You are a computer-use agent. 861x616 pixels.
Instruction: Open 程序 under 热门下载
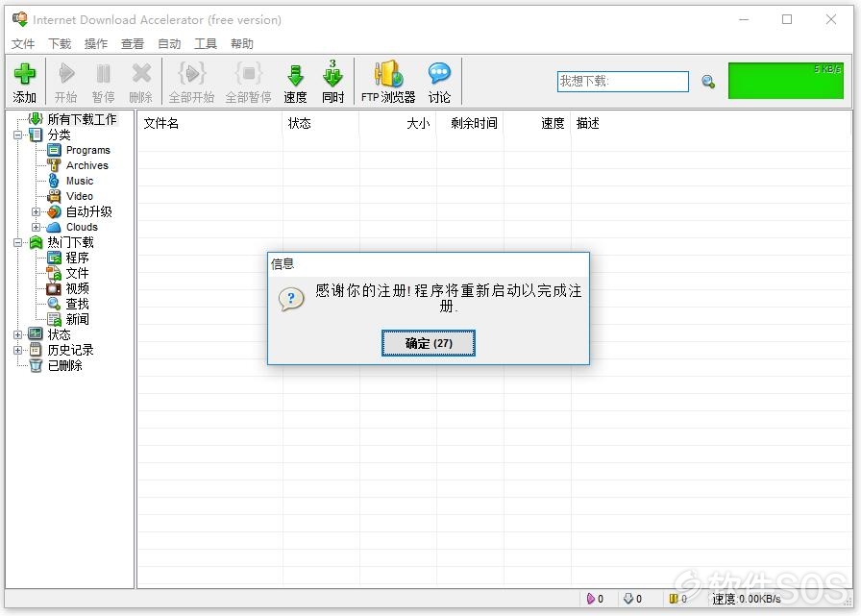point(77,258)
